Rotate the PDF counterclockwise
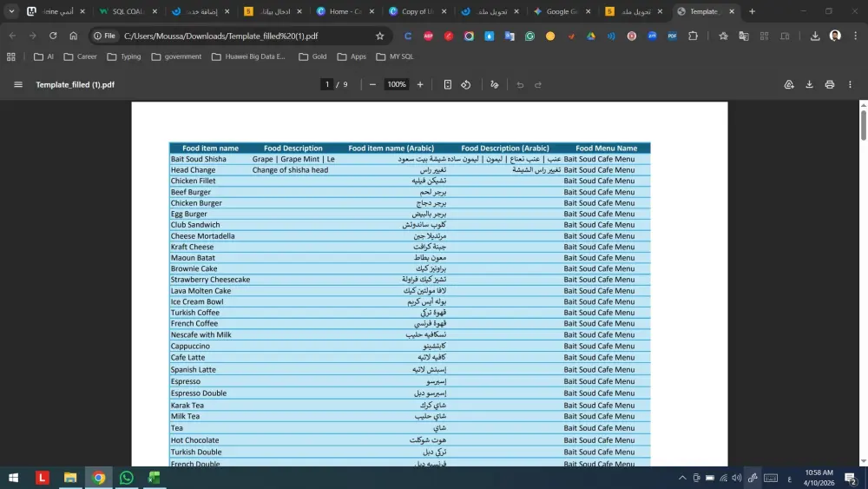This screenshot has width=868, height=489. 466,85
